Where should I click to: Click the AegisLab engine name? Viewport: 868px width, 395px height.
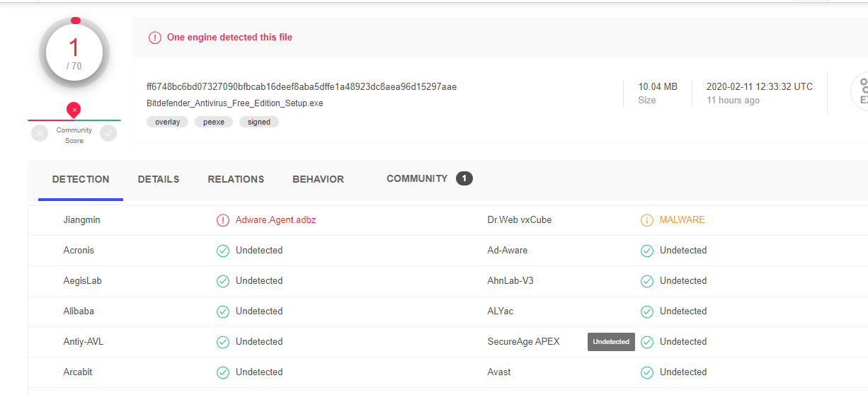(83, 281)
